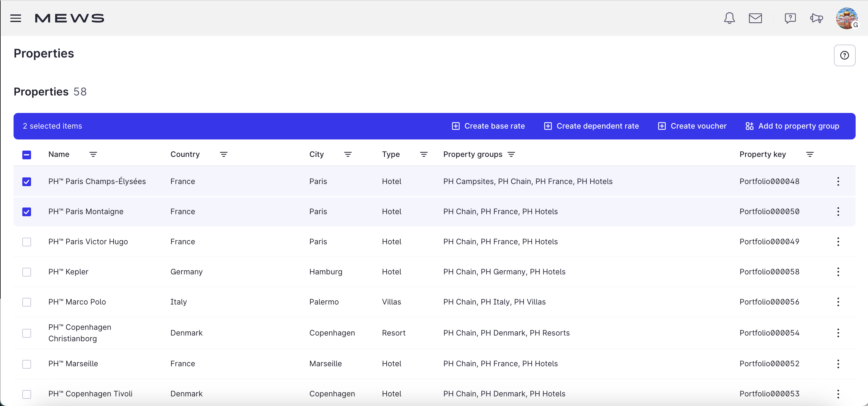Image resolution: width=868 pixels, height=406 pixels.
Task: Click the 2 selected items label
Action: [52, 126]
